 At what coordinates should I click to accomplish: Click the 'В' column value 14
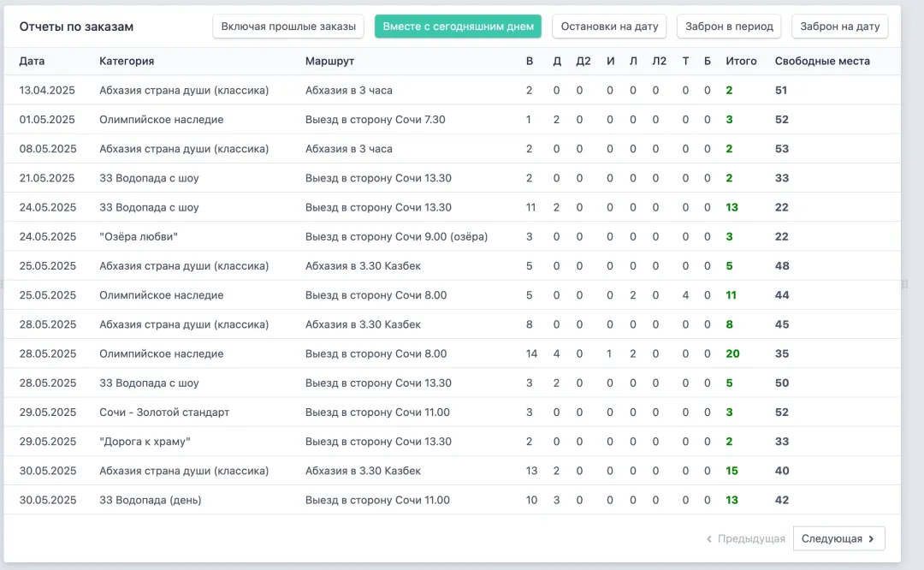pos(531,353)
